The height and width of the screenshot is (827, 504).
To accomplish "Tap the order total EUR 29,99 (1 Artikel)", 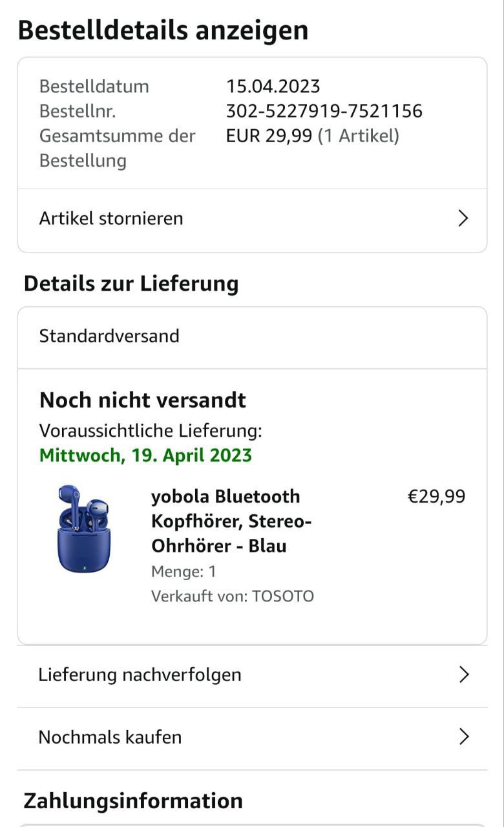I will 313,136.
